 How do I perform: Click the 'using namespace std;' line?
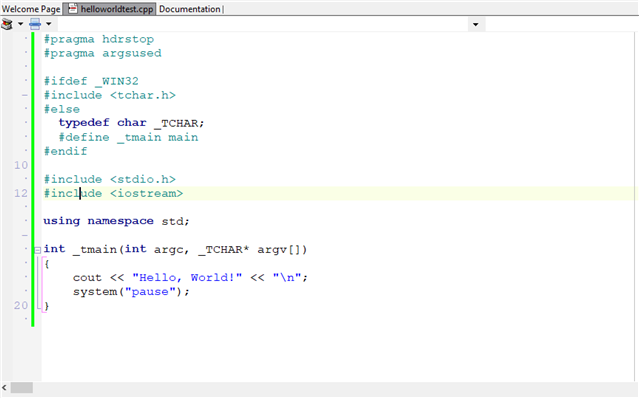[x=117, y=221]
